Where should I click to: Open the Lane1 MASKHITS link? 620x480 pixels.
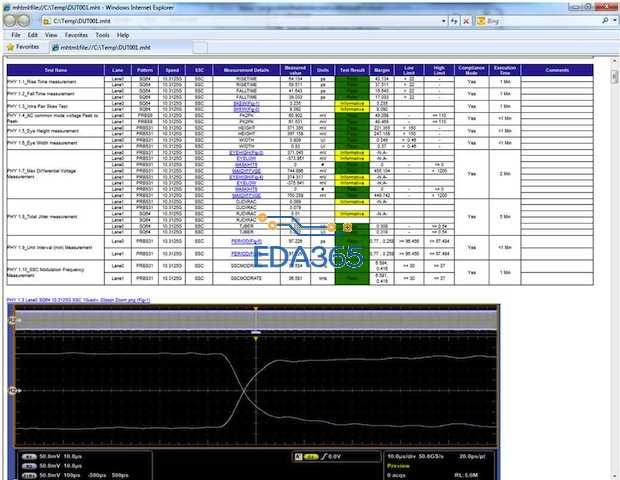[246, 189]
